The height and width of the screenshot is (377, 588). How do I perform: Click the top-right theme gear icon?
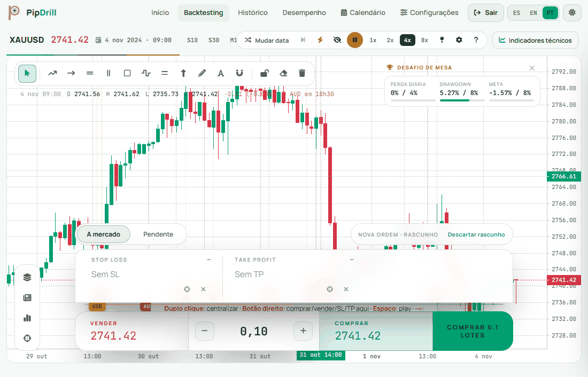[572, 13]
